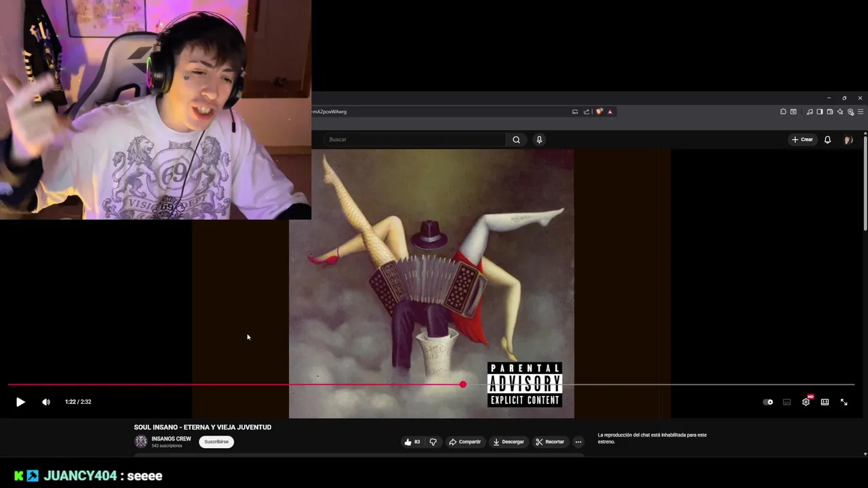Click the YouTube Buscar search field
The image size is (868, 488).
[x=414, y=140]
